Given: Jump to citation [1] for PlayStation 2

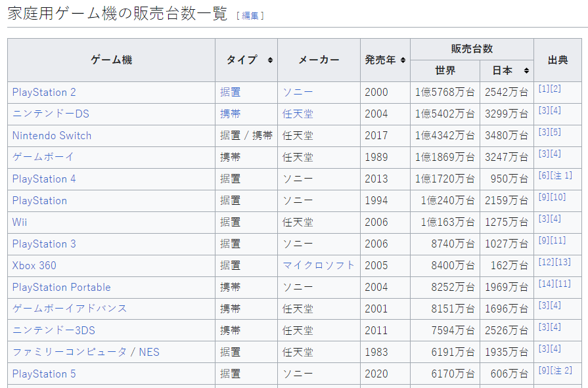Looking at the screenshot, I should pyautogui.click(x=543, y=89).
